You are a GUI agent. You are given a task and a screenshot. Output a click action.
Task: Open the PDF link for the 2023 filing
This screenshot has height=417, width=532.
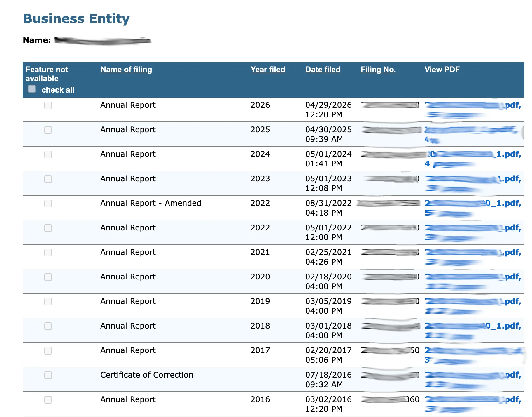click(x=473, y=183)
